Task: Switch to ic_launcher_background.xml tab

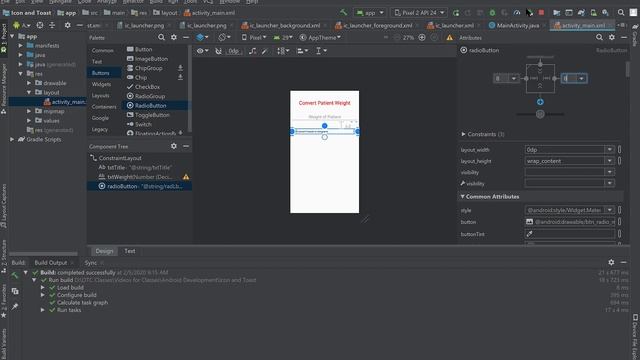Action: pyautogui.click(x=284, y=25)
